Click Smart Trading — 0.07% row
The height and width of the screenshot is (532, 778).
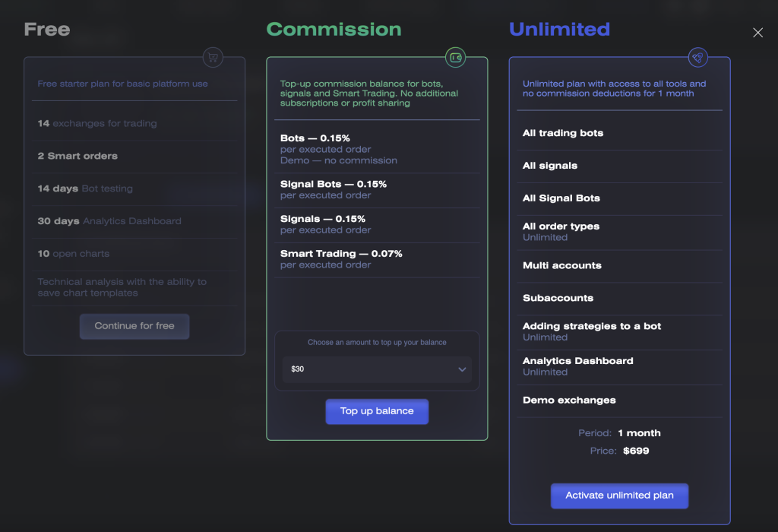tap(377, 260)
